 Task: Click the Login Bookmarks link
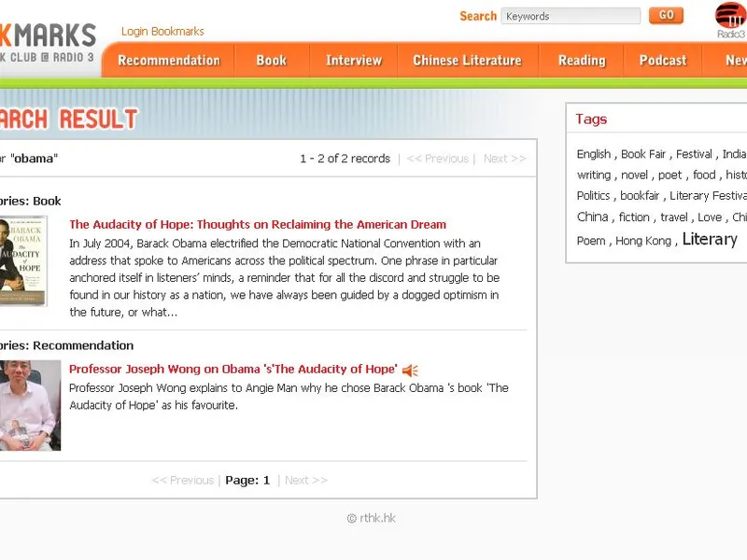(162, 32)
